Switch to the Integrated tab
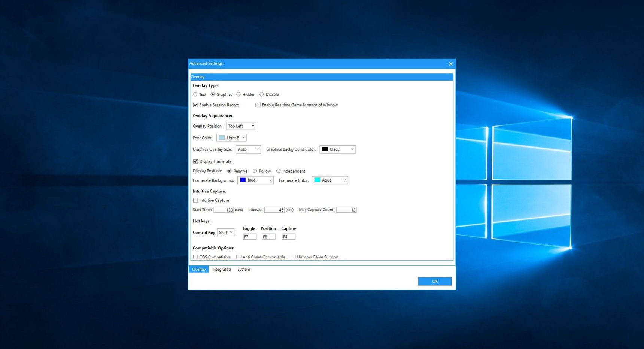Image resolution: width=644 pixels, height=349 pixels. point(221,269)
